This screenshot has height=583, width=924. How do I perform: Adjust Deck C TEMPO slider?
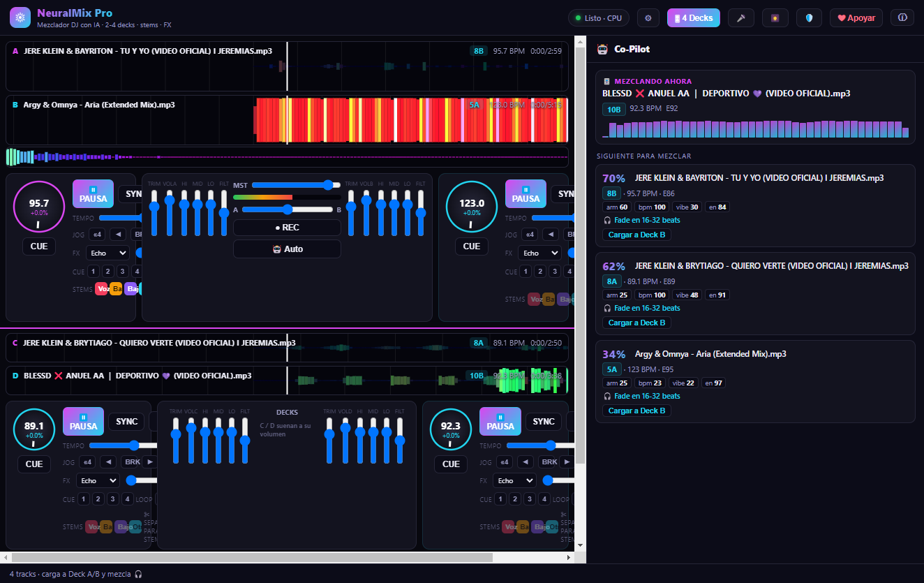click(x=124, y=445)
